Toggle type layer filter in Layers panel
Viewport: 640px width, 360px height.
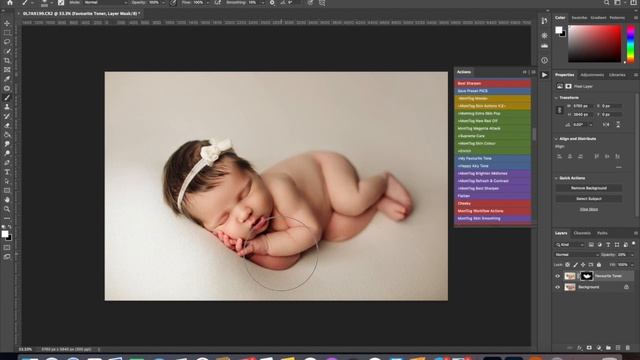click(x=608, y=244)
